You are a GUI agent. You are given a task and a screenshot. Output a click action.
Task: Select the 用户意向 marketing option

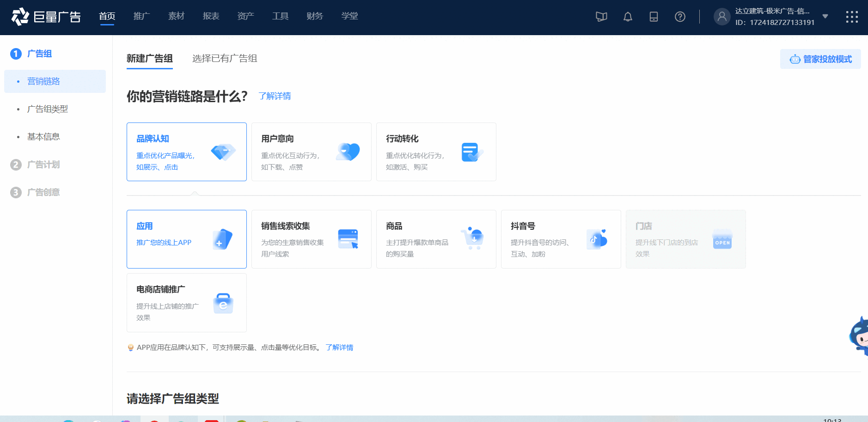click(x=311, y=152)
